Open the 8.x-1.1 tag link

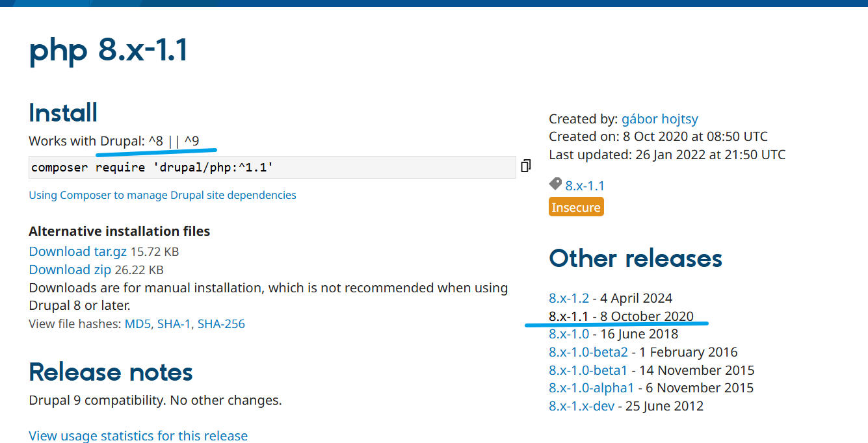[x=585, y=186]
